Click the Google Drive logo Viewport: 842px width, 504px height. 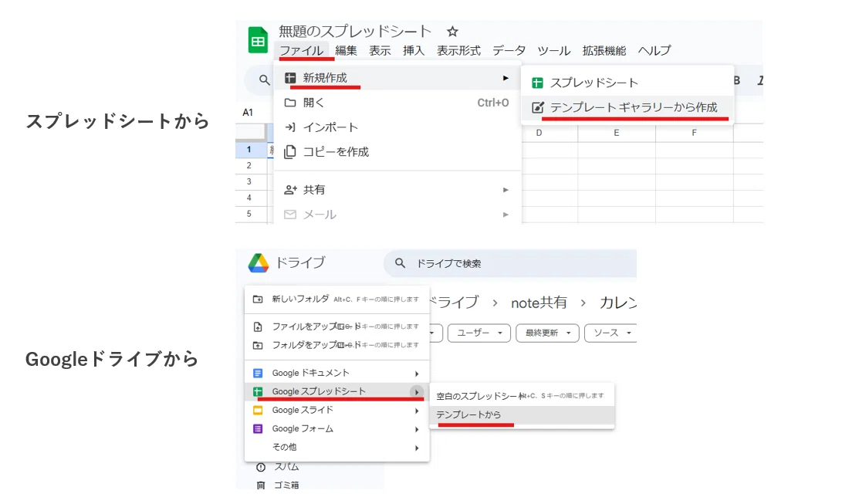(x=259, y=262)
